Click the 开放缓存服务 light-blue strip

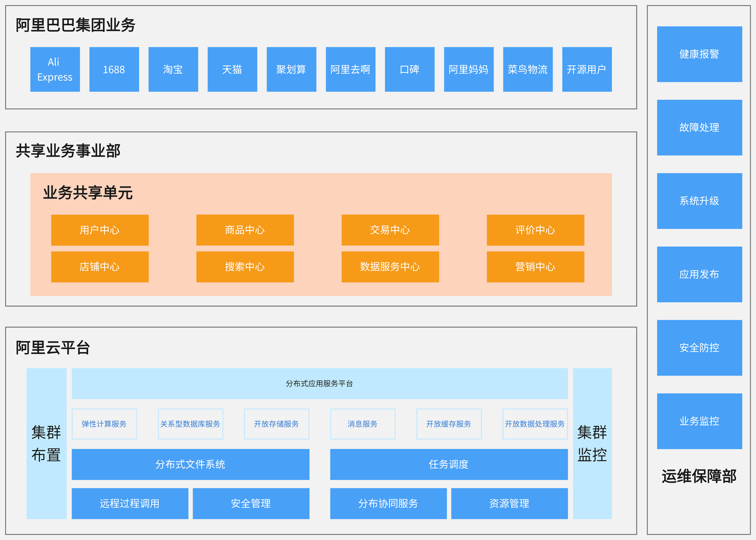(x=449, y=424)
